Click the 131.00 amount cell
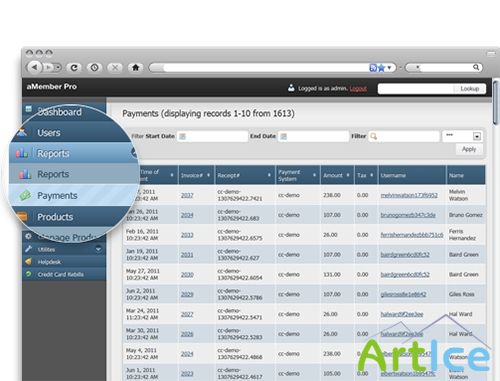 tap(332, 274)
